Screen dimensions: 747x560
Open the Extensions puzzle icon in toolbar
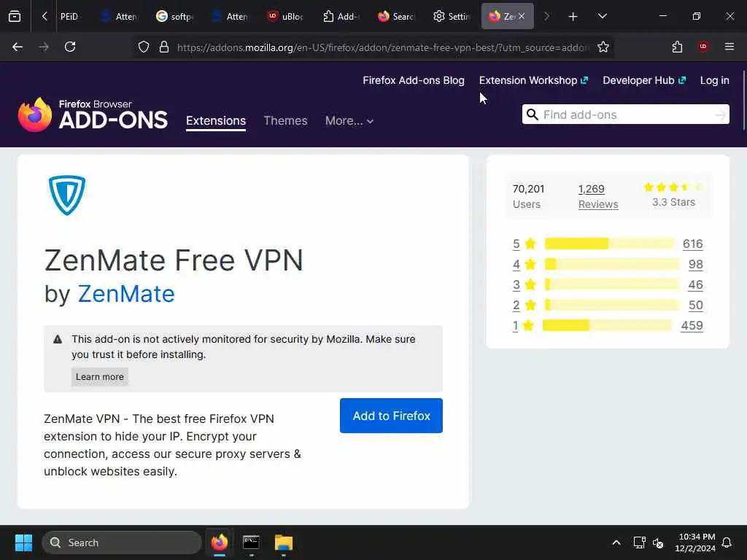point(677,47)
